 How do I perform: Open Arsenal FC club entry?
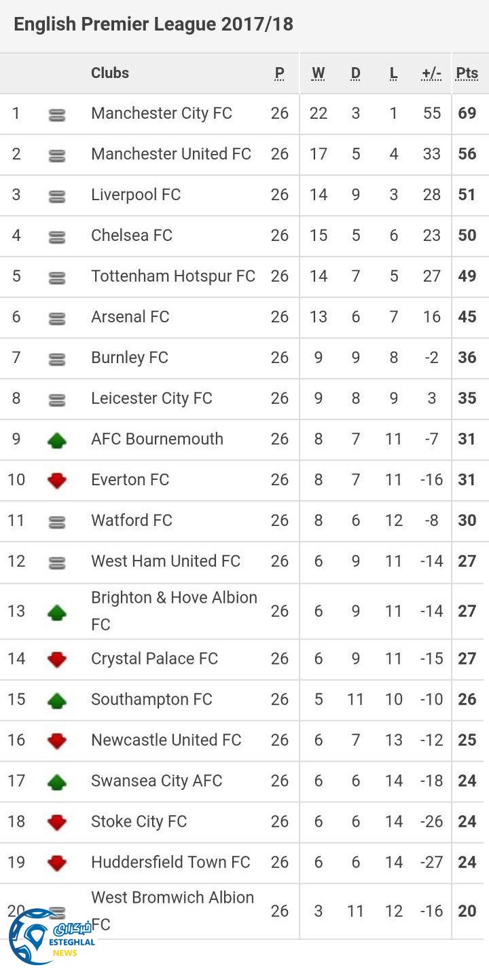pyautogui.click(x=130, y=317)
